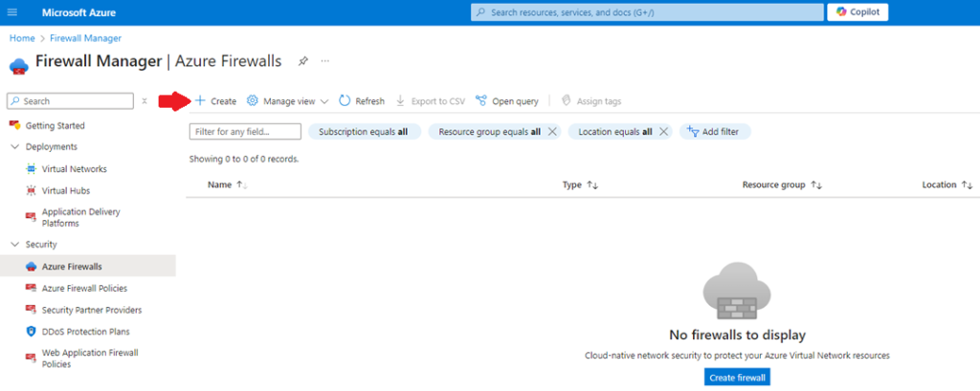Screen dimensions: 980x391
Task: Click the Refresh icon in the toolbar
Action: 345,100
